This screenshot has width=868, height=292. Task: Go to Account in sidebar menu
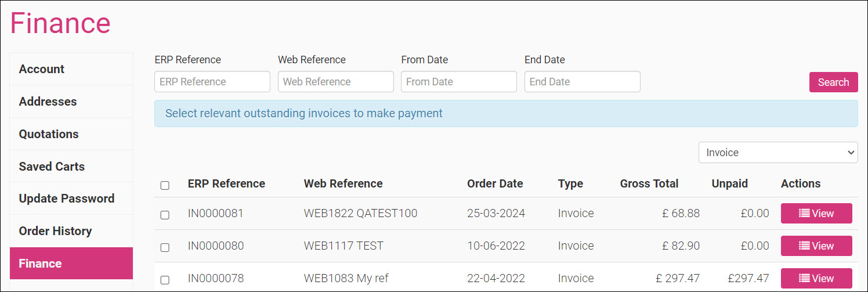pyautogui.click(x=71, y=69)
